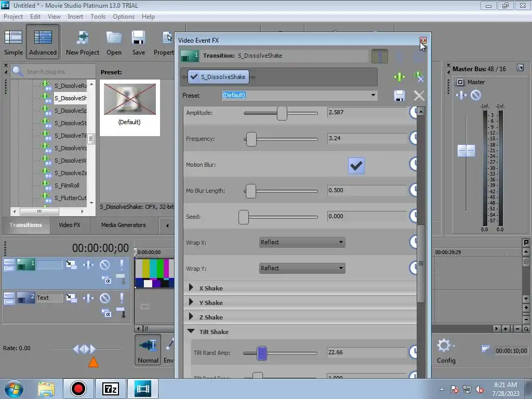Click the Options menu

tap(124, 17)
